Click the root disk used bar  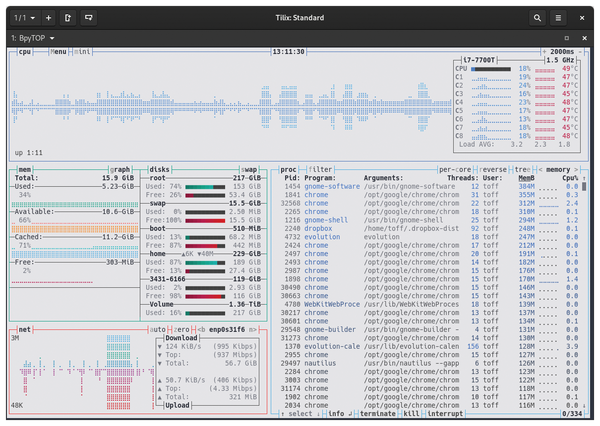[205, 187]
